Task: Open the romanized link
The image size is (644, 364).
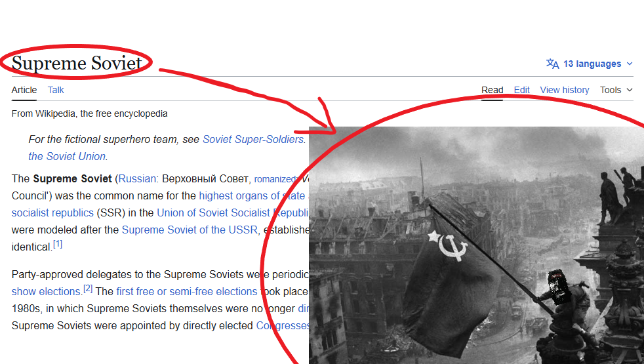Action: [x=275, y=179]
